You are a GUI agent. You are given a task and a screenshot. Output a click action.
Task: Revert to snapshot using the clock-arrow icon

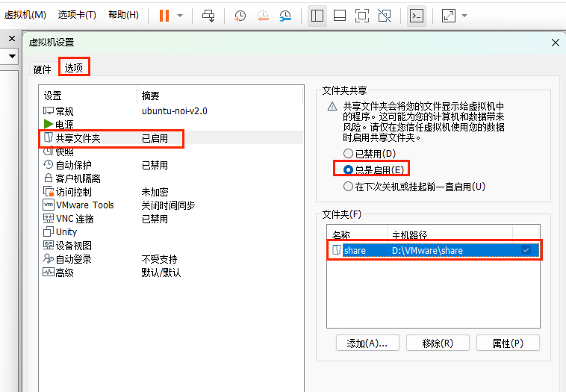(x=263, y=16)
